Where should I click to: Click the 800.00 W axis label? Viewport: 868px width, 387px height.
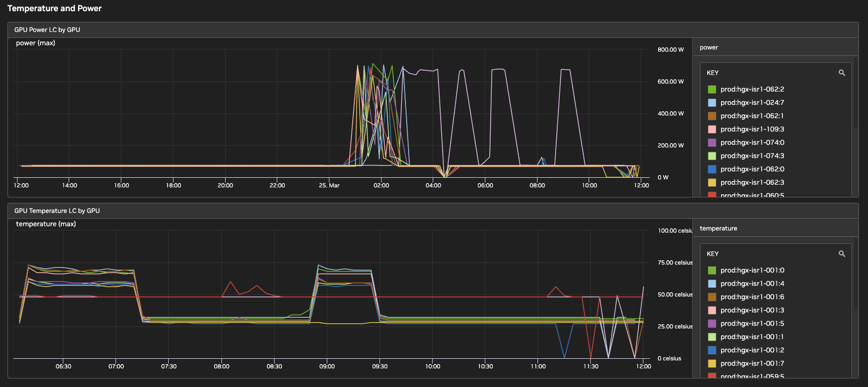[671, 50]
